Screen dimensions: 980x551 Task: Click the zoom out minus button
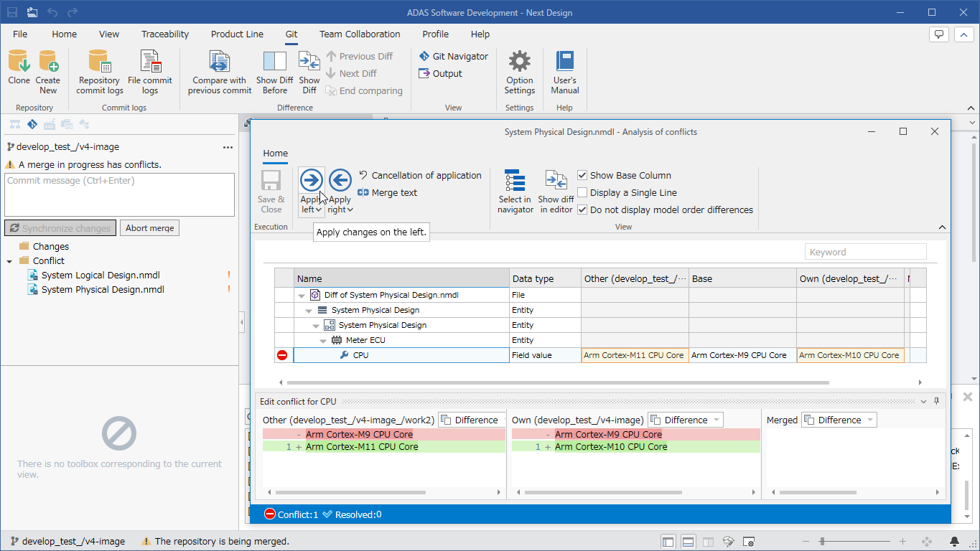tap(806, 542)
